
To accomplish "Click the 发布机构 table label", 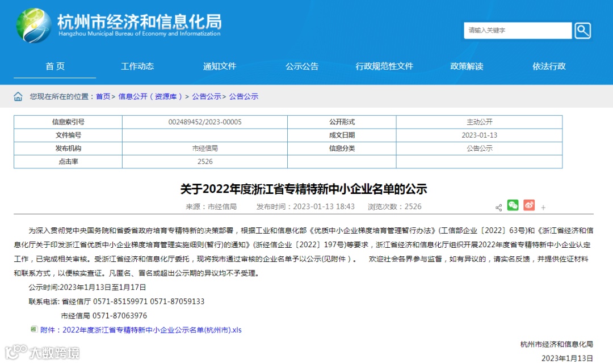I will (x=68, y=149).
